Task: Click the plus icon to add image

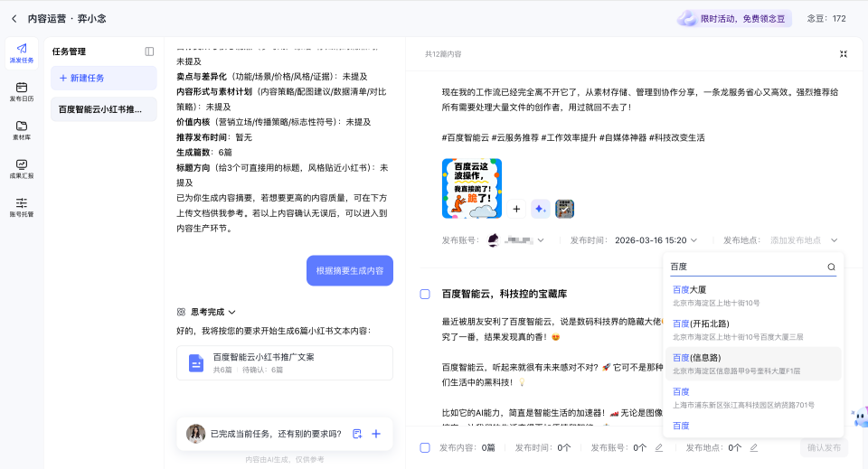Action: pos(517,209)
